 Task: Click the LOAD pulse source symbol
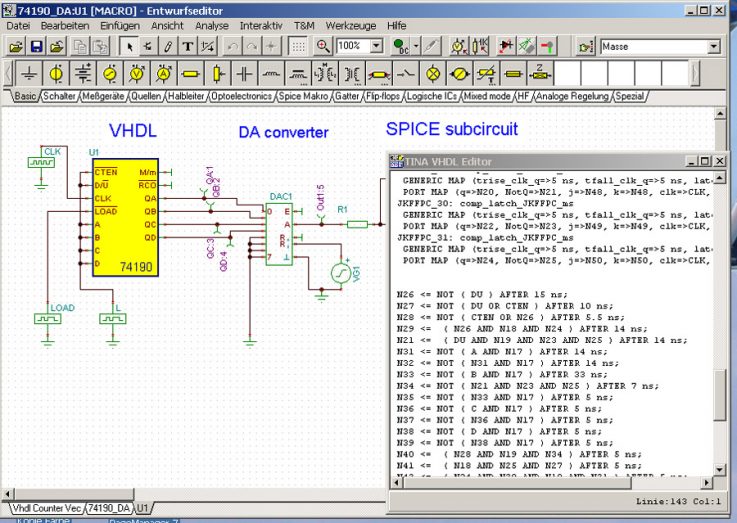pyautogui.click(x=47, y=319)
